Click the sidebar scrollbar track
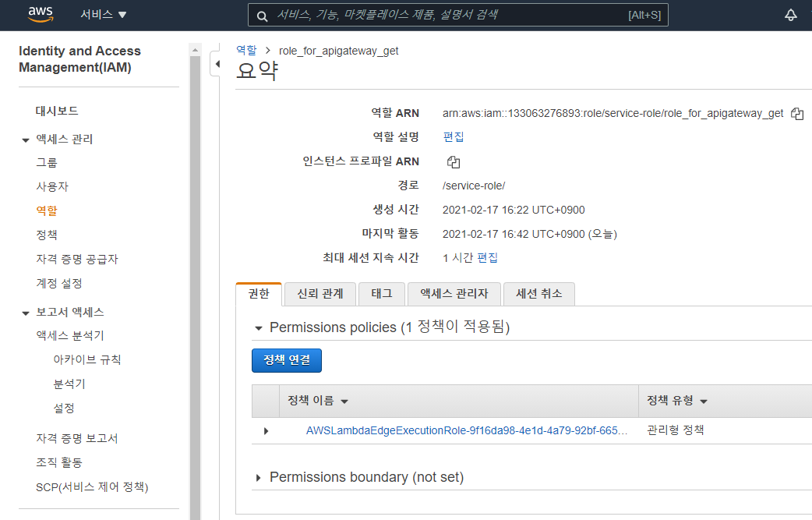Image resolution: width=812 pixels, height=520 pixels. 196,288
